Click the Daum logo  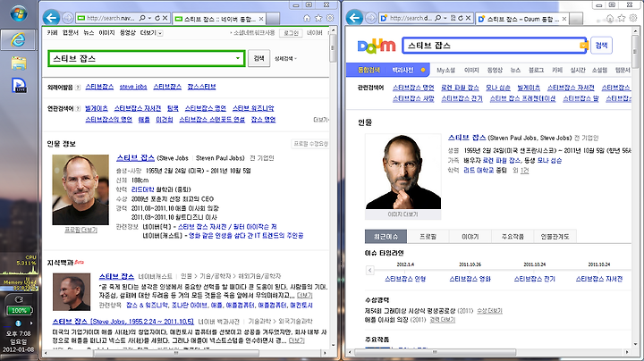377,46
